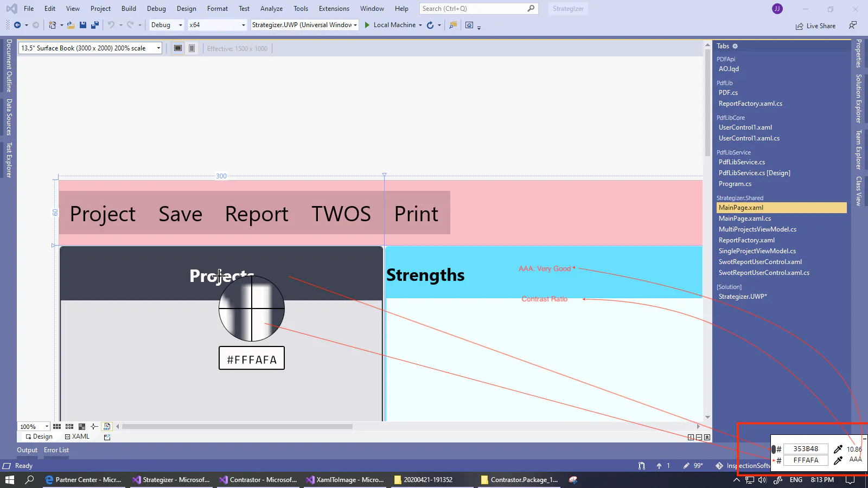The height and width of the screenshot is (488, 868).
Task: Click the eyedropper beside the 353B48 color field
Action: pos(838,449)
